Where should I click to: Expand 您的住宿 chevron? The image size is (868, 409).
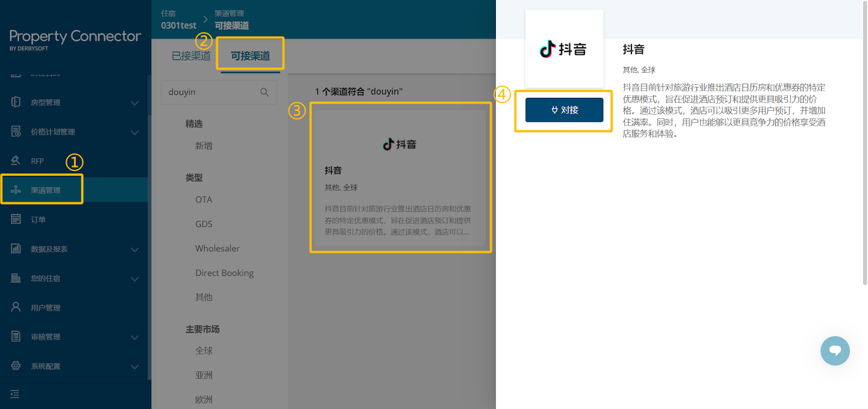click(x=135, y=279)
